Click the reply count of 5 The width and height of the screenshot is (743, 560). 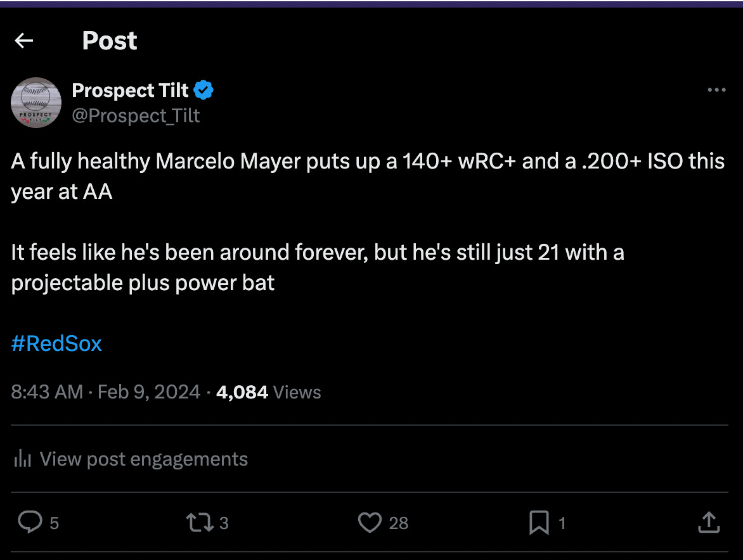[x=55, y=523]
